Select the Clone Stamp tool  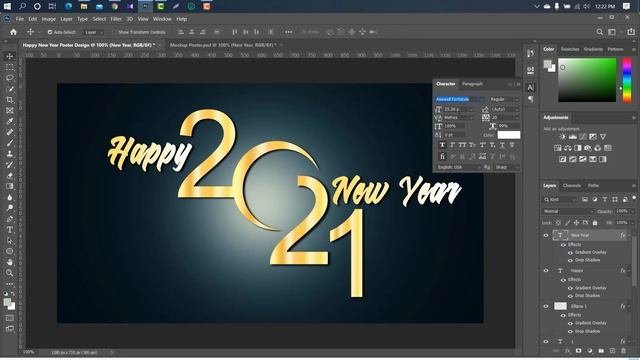tap(10, 154)
